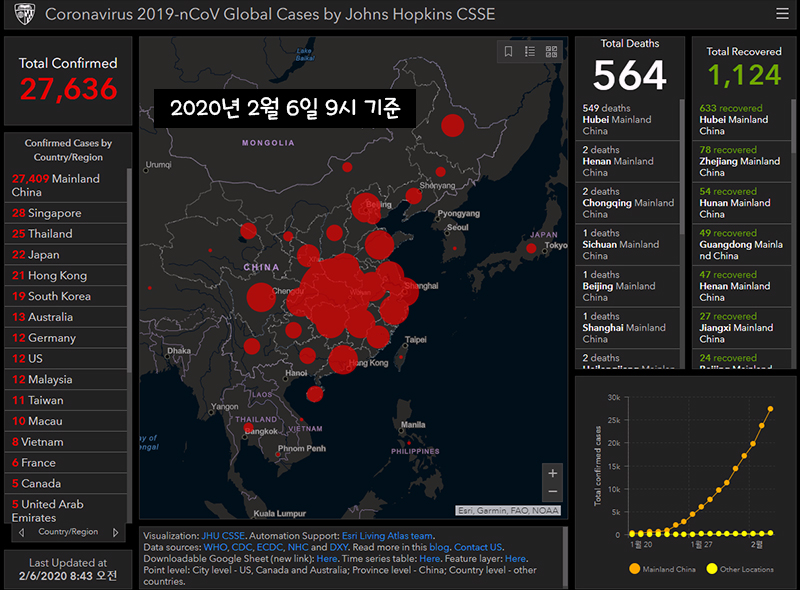
Task: Go to previous Country/Region list tab
Action: click(x=21, y=532)
